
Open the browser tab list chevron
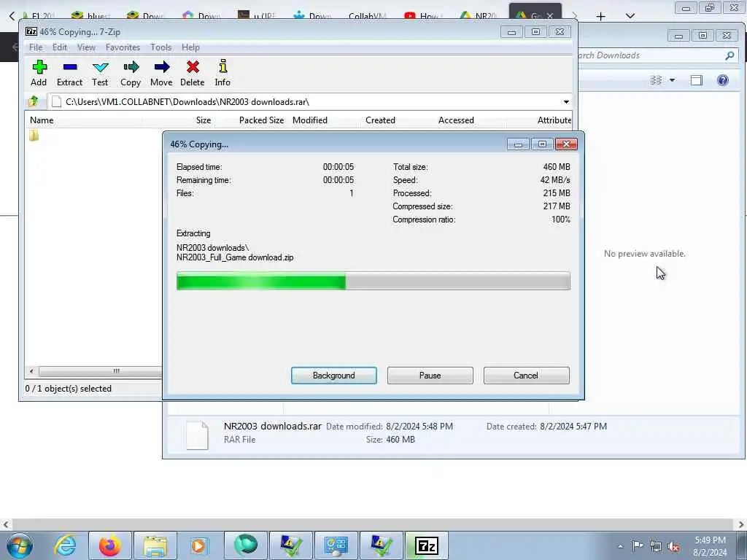point(630,16)
